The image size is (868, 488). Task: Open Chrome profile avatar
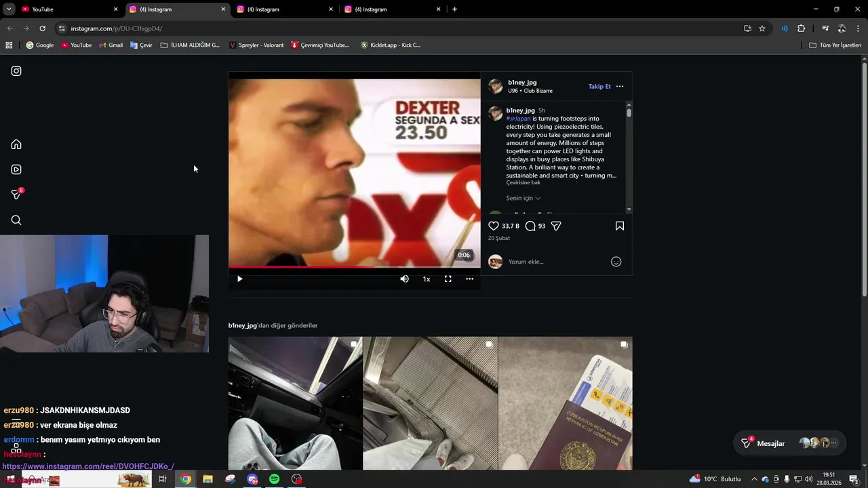pos(842,28)
